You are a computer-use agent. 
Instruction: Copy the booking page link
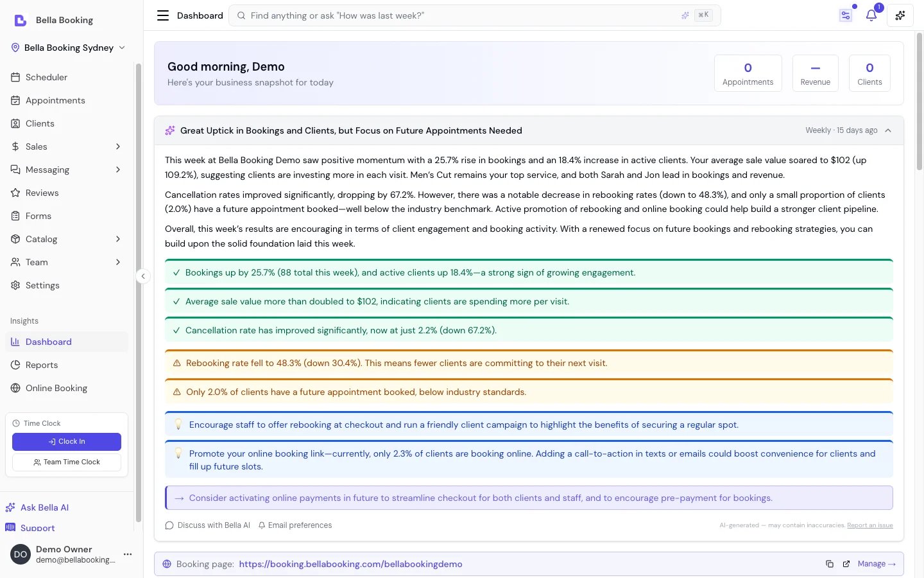(x=829, y=564)
